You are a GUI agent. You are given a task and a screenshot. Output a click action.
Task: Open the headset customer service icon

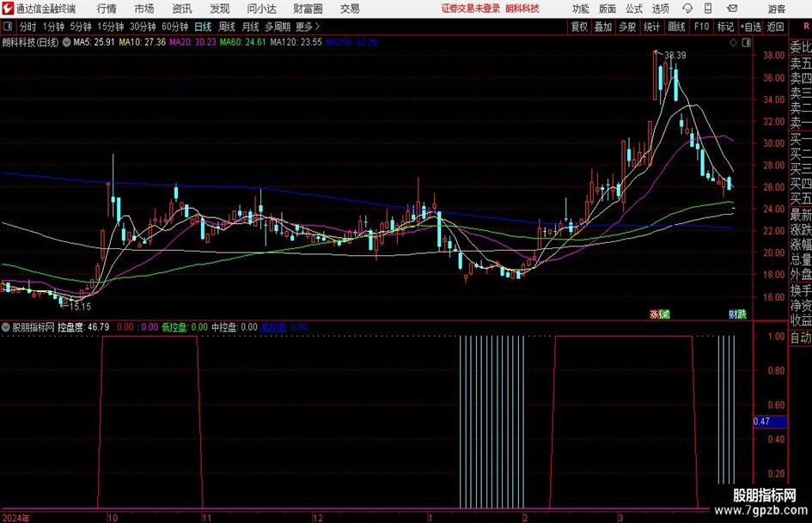(687, 9)
